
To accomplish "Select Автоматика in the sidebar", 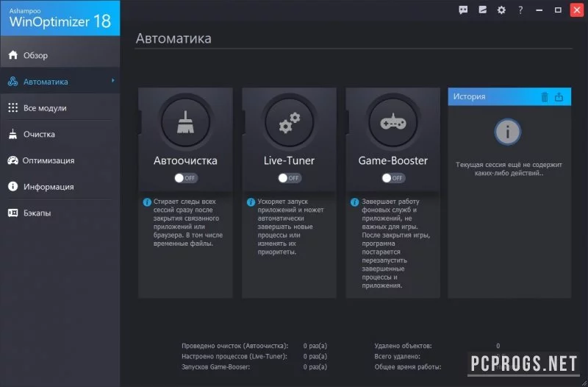I will coord(60,81).
